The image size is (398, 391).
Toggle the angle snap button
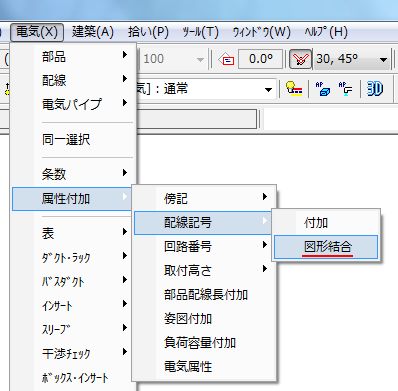click(300, 59)
